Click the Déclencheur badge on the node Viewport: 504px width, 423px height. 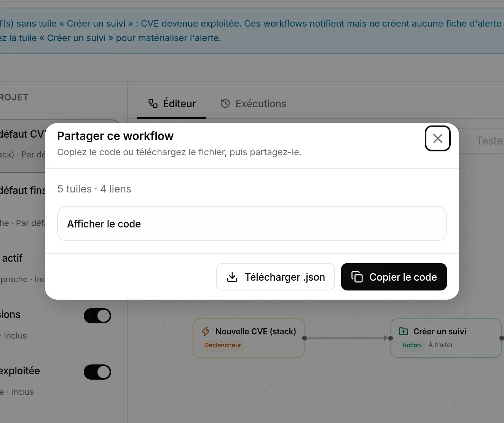point(223,345)
